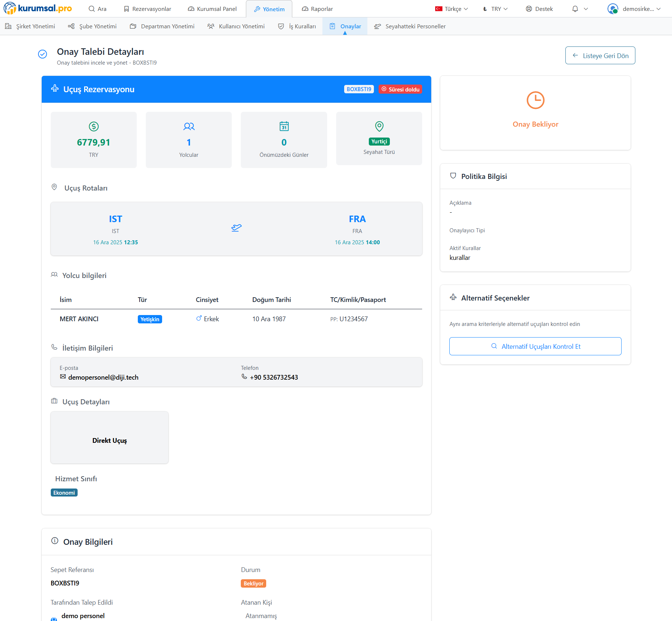Select the Yönetim tab
The height and width of the screenshot is (621, 672).
click(269, 9)
